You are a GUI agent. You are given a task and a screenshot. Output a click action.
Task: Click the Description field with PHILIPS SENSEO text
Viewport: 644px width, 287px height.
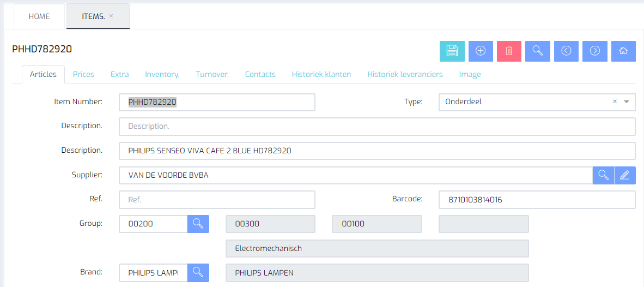pos(377,151)
